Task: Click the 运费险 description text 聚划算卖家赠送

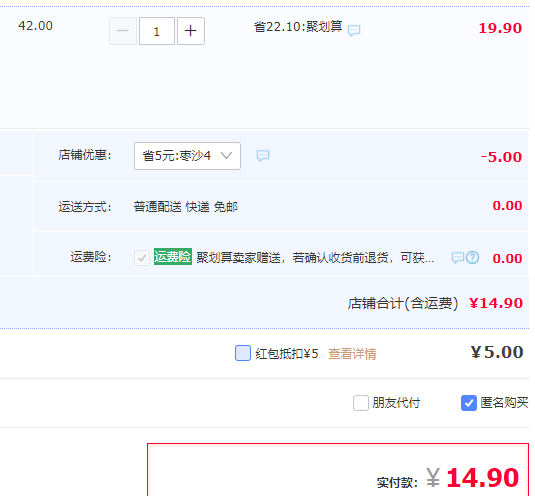Action: tap(238, 258)
